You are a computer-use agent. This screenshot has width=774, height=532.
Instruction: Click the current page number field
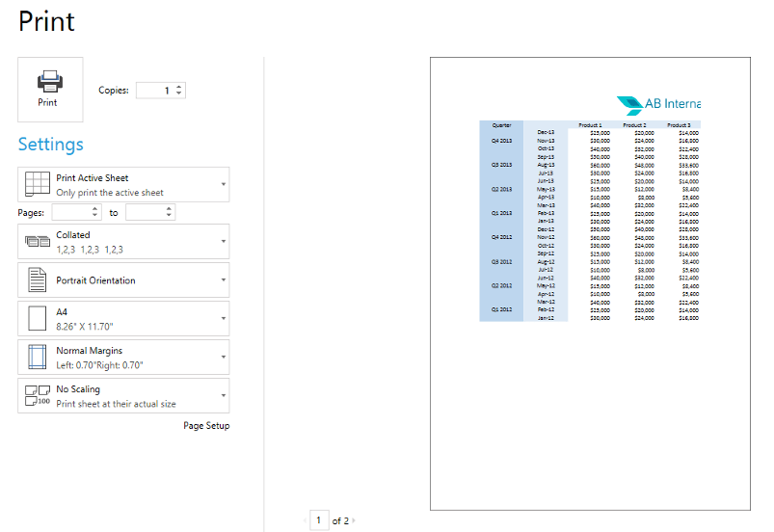click(319, 520)
